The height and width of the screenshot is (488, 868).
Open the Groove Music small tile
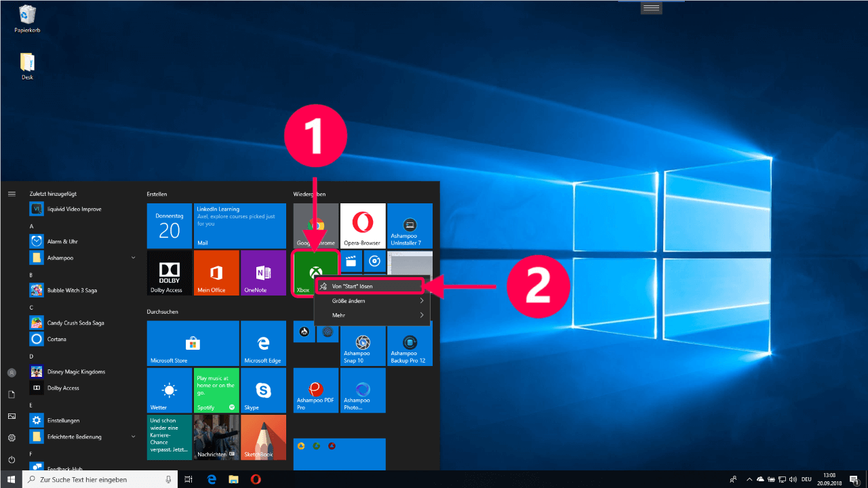pos(374,261)
